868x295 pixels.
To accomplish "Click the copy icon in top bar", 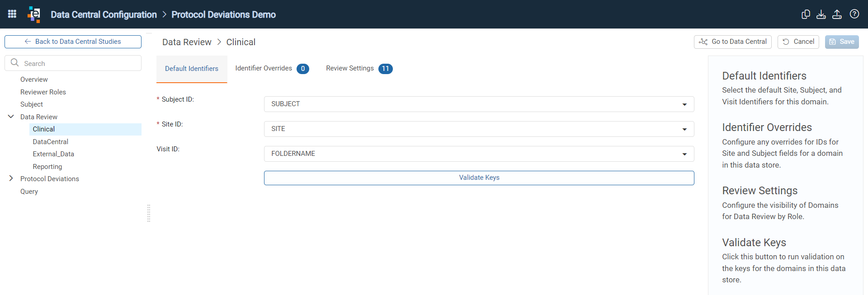I will [x=806, y=14].
